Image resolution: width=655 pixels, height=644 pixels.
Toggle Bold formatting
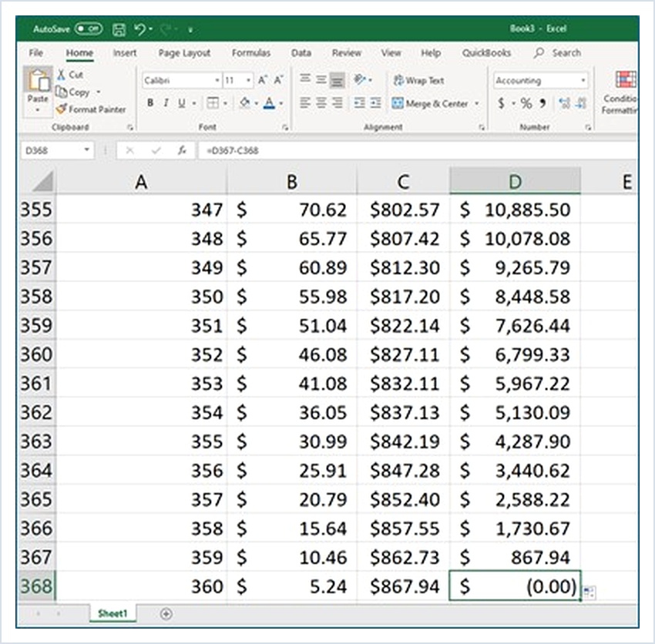coord(150,102)
